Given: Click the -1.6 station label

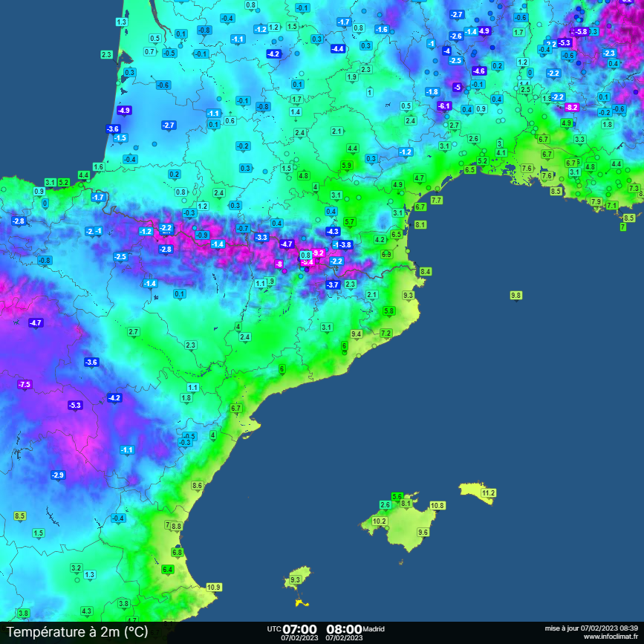Looking at the screenshot, I should pyautogui.click(x=382, y=30).
